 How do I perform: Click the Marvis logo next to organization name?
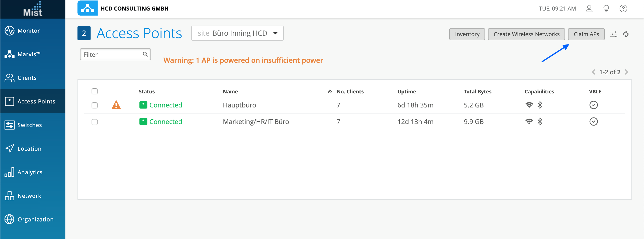pos(87,8)
